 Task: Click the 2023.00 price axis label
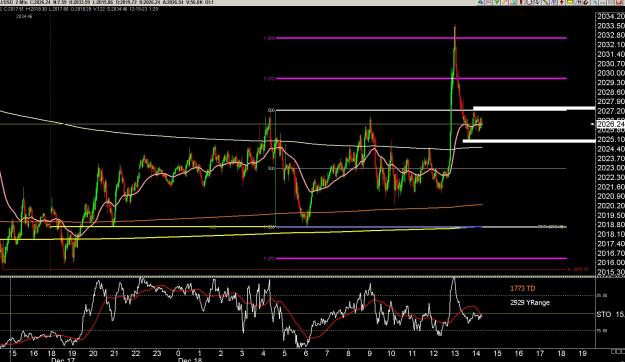tap(611, 168)
